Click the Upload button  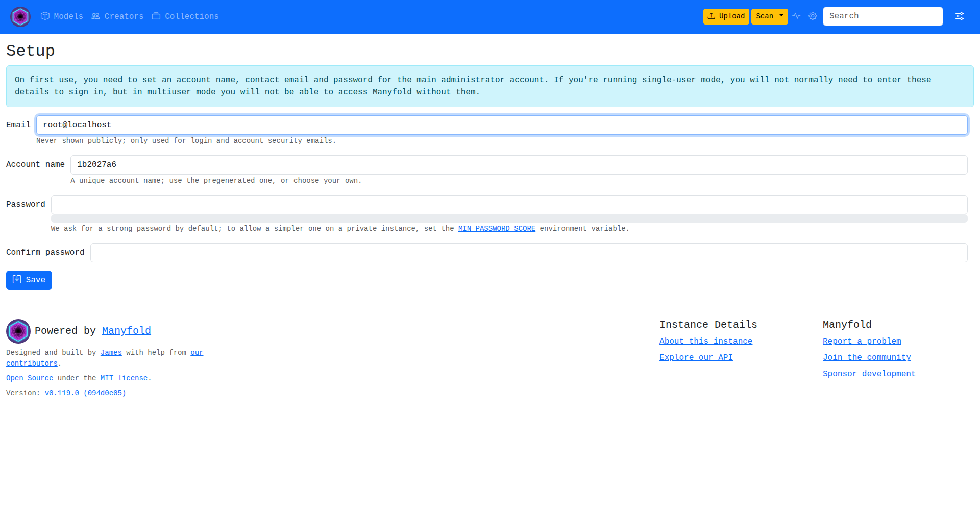(726, 16)
